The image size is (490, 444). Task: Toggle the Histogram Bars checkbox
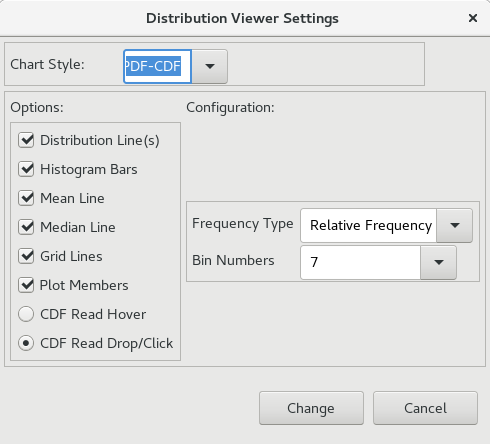tap(26, 169)
